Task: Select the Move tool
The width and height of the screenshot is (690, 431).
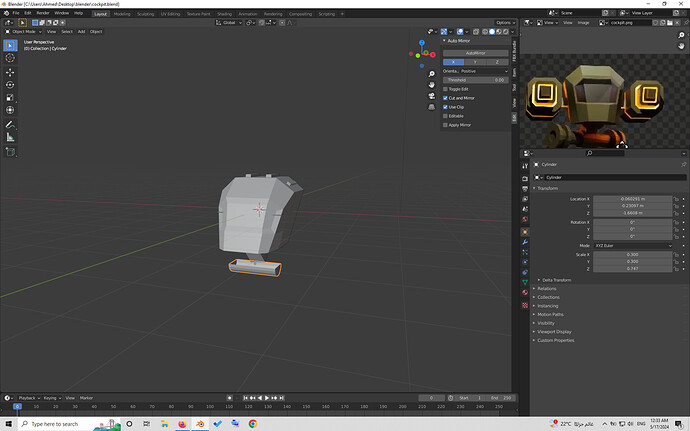Action: [11, 73]
